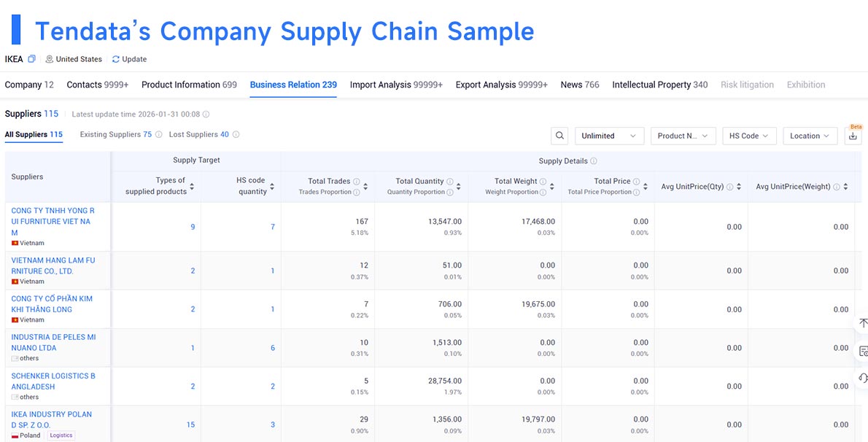The image size is (868, 442).
Task: Click the Beta download export icon
Action: pos(853,136)
